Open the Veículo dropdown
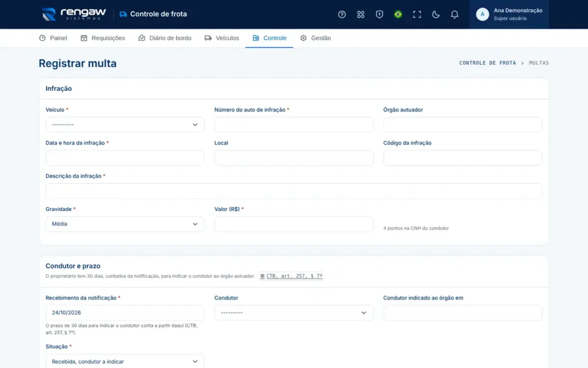The width and height of the screenshot is (588, 368). pos(125,125)
